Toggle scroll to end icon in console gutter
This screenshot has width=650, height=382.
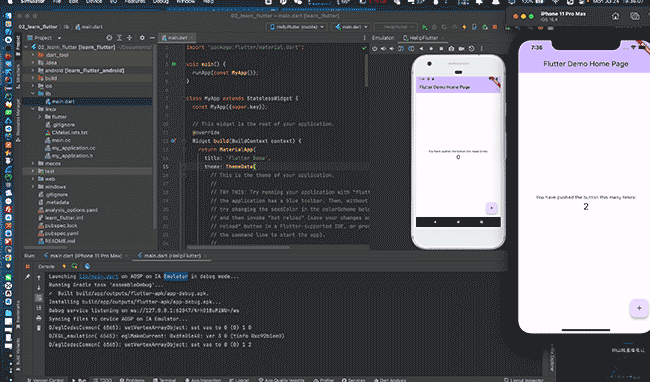point(39,307)
